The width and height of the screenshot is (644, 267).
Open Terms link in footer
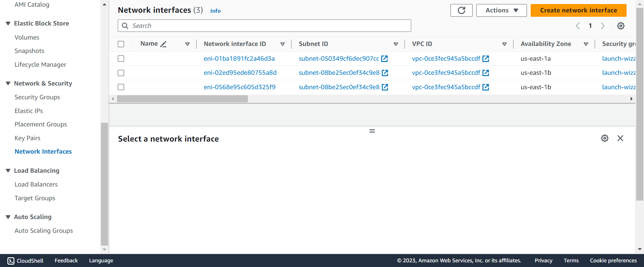[571, 261]
